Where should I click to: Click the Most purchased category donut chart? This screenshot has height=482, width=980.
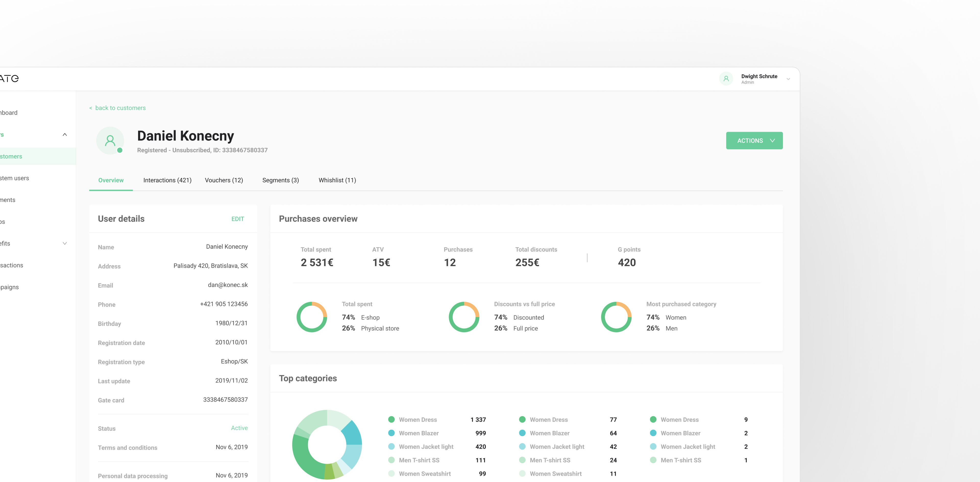tap(616, 317)
